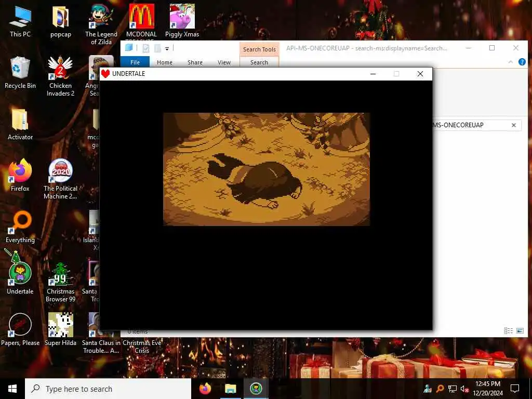
Task: Open the Home ribbon tab in Explorer
Action: click(165, 62)
